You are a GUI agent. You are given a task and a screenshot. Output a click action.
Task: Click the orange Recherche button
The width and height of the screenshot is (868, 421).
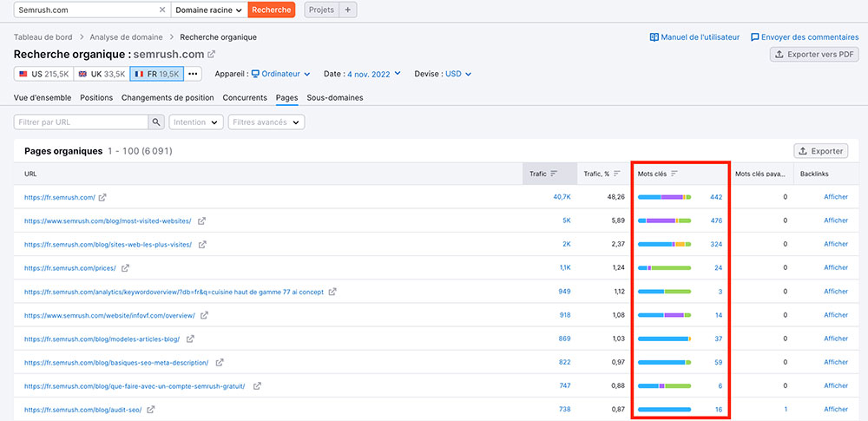[271, 10]
